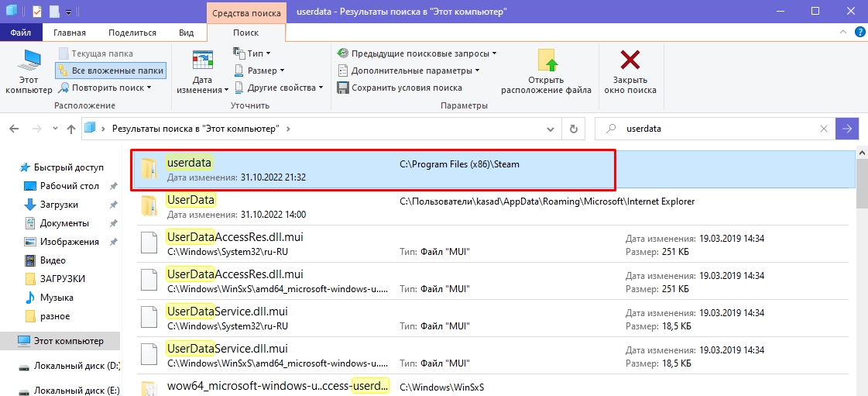Expand the 'Тип' filter dropdown

pyautogui.click(x=252, y=53)
